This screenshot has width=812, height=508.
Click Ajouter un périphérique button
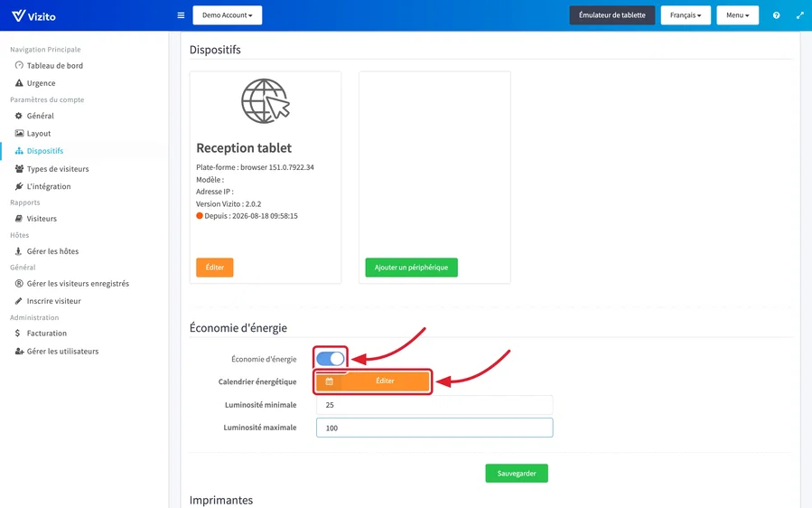point(411,268)
